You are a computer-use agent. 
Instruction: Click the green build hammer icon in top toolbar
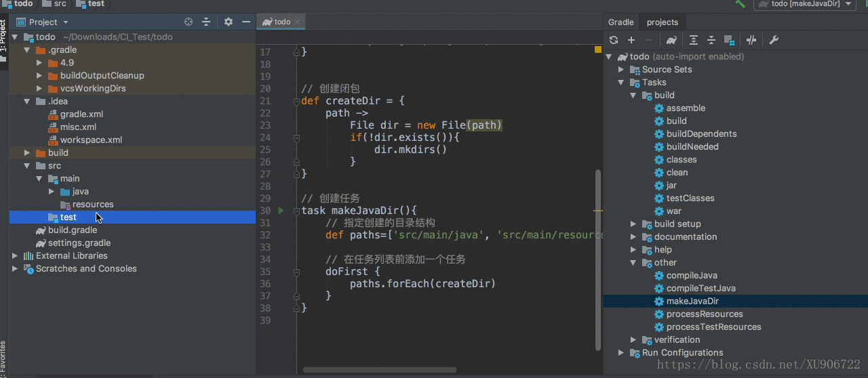(x=741, y=3)
